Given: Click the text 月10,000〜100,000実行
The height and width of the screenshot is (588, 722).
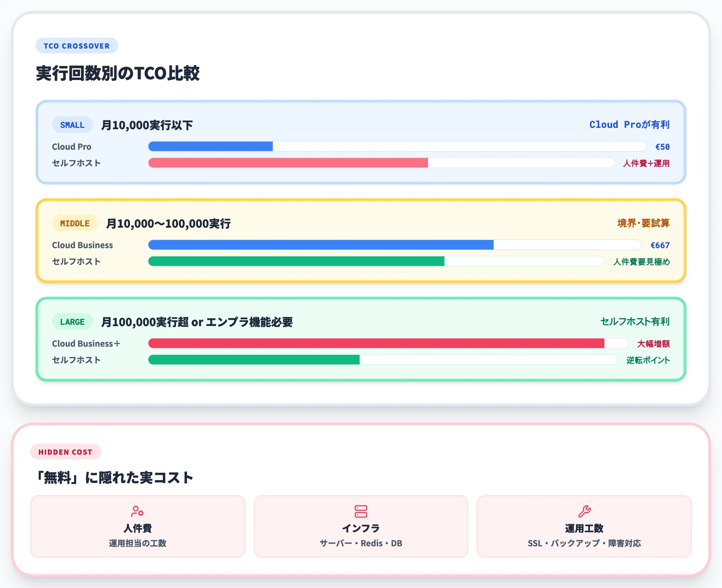Looking at the screenshot, I should [169, 224].
